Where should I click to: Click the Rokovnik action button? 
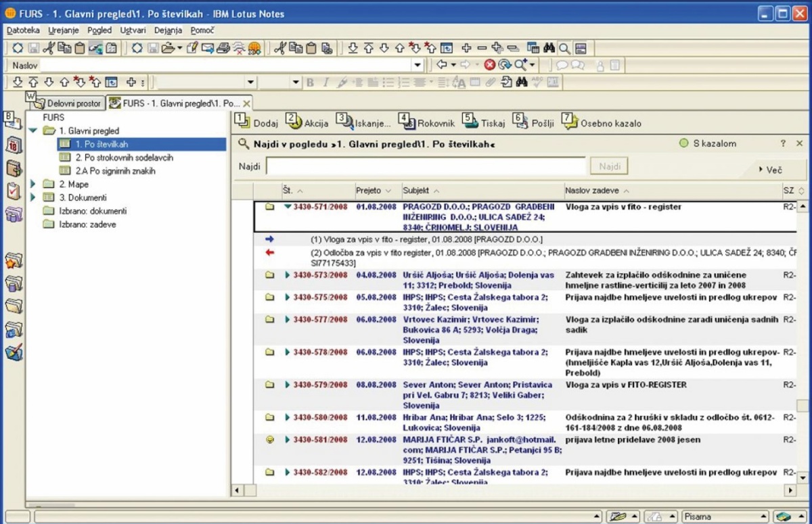pos(427,122)
